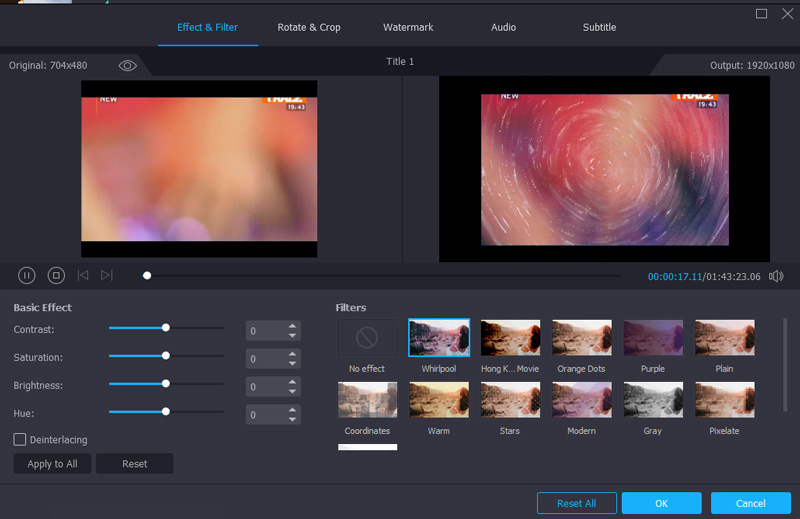The image size is (800, 519).
Task: Maximize the editing window
Action: pos(762,13)
